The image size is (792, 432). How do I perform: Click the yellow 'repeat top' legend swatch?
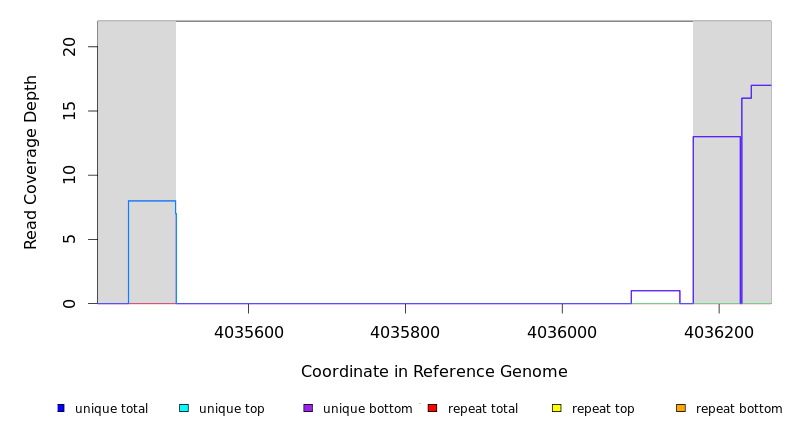coord(556,408)
